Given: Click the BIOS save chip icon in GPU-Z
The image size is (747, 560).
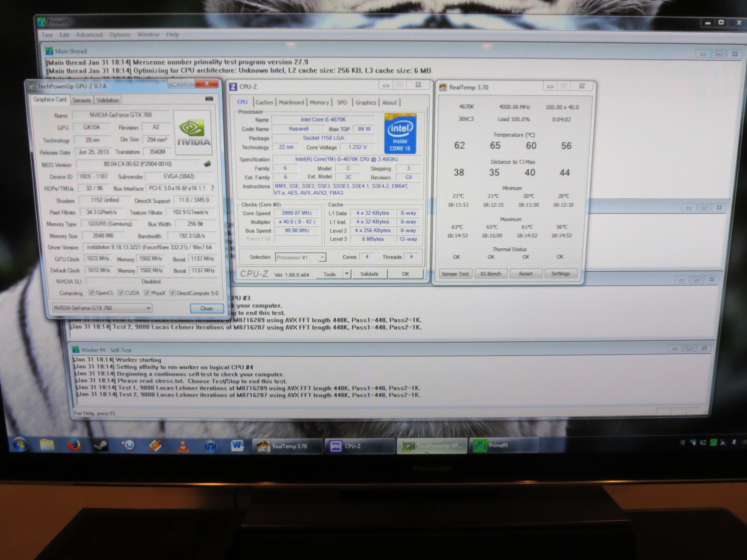Looking at the screenshot, I should click(x=207, y=164).
